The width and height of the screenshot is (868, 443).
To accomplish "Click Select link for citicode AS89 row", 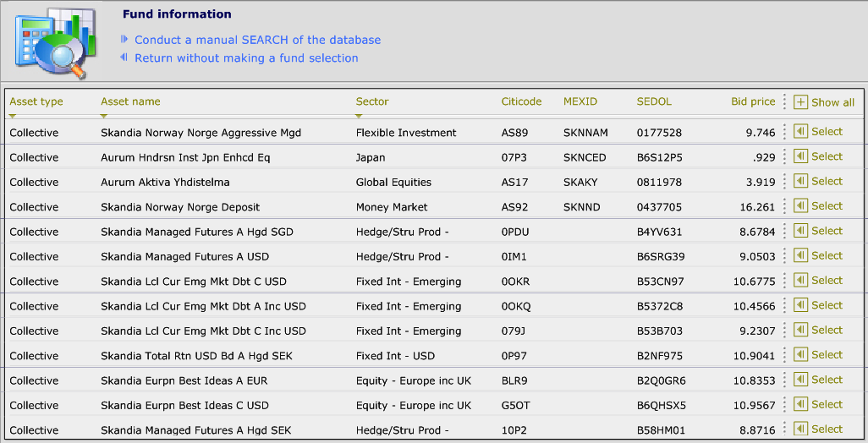I will point(827,132).
